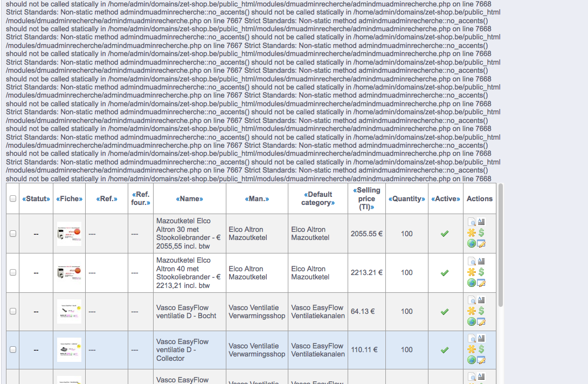Click 'Vasco Ventilatie Verwarmingsshop' manufacturer in Collector row

click(x=257, y=350)
